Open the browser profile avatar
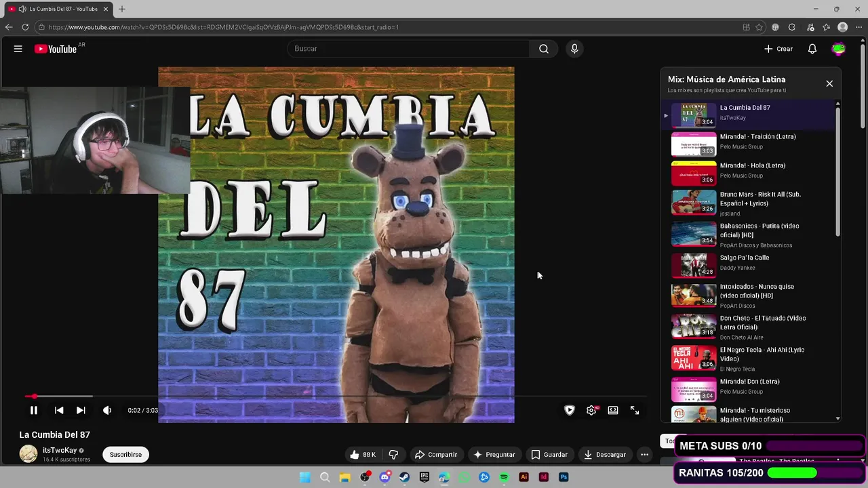The image size is (868, 488). pos(842,27)
